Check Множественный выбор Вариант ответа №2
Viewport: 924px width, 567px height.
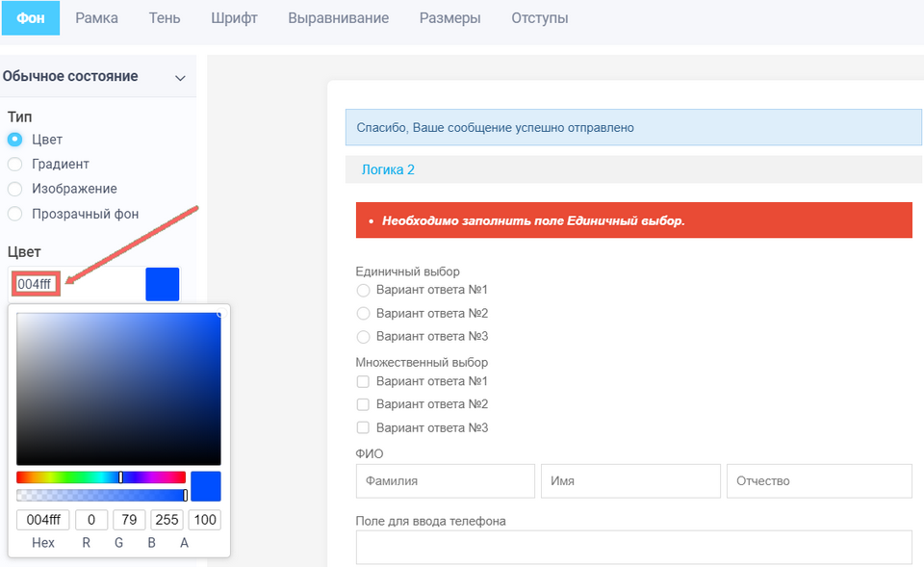pos(364,404)
